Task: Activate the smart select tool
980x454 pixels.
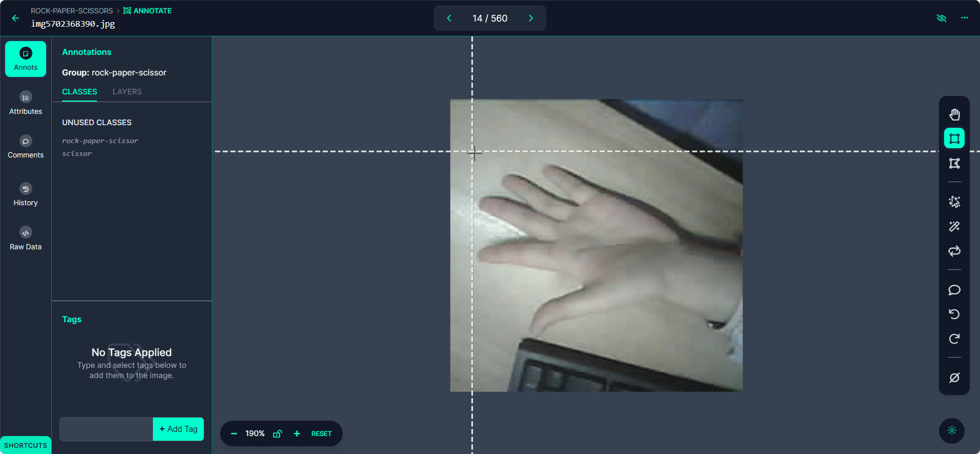Action: click(954, 202)
